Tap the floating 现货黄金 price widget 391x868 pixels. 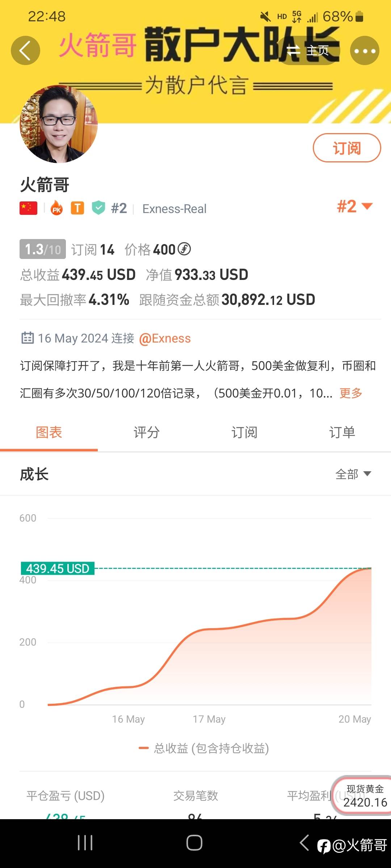(x=364, y=796)
